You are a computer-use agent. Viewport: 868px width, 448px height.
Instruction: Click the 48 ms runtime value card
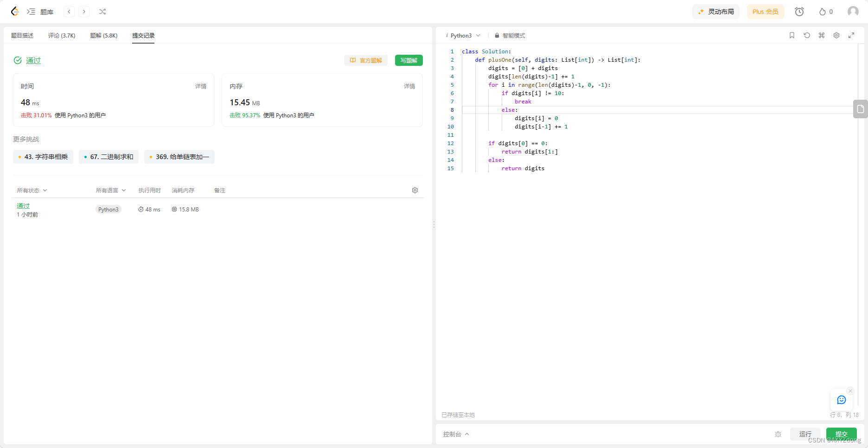click(x=114, y=100)
